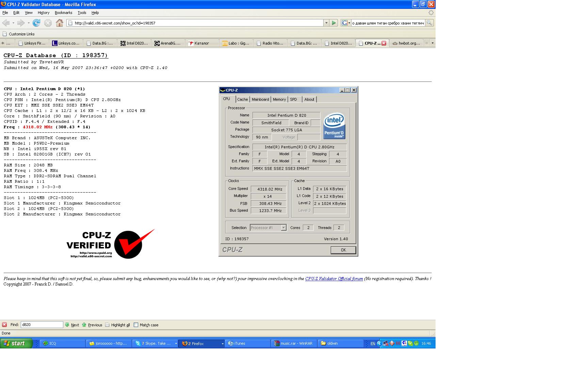
Task: Switch to the Mainboard tab in CPU-Z
Action: [x=260, y=99]
